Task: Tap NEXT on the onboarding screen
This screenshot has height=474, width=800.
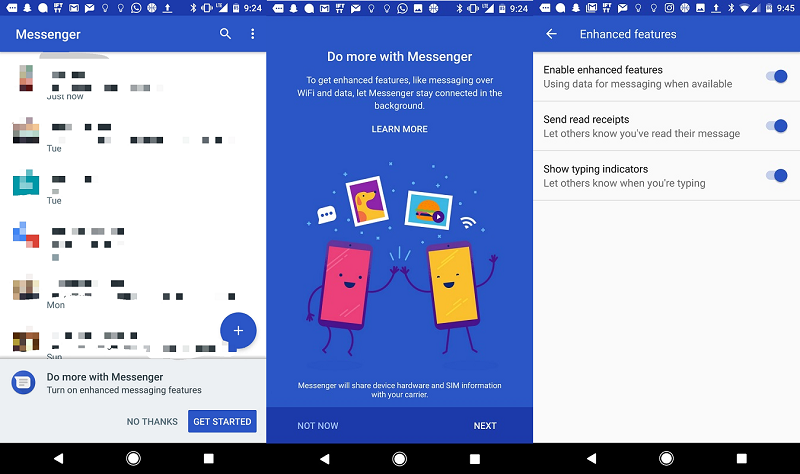Action: 485,426
